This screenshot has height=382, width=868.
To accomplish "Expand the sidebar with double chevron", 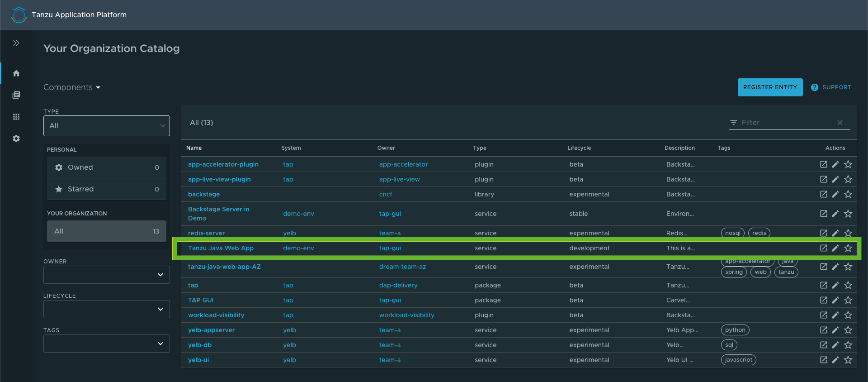I will pos(16,43).
